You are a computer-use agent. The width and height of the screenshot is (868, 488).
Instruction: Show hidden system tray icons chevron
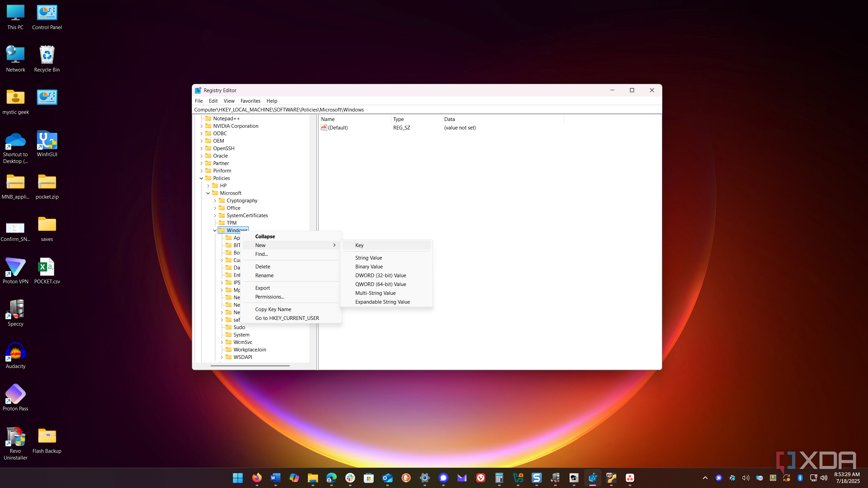click(705, 478)
